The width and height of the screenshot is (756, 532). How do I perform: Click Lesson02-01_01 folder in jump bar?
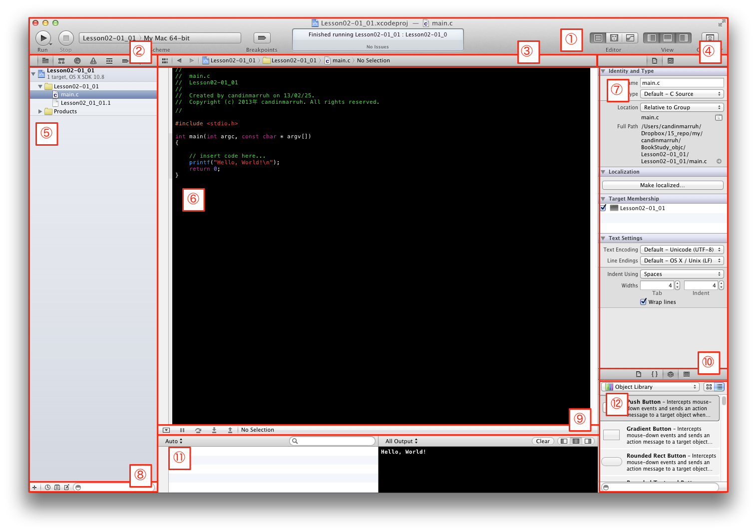pos(290,60)
